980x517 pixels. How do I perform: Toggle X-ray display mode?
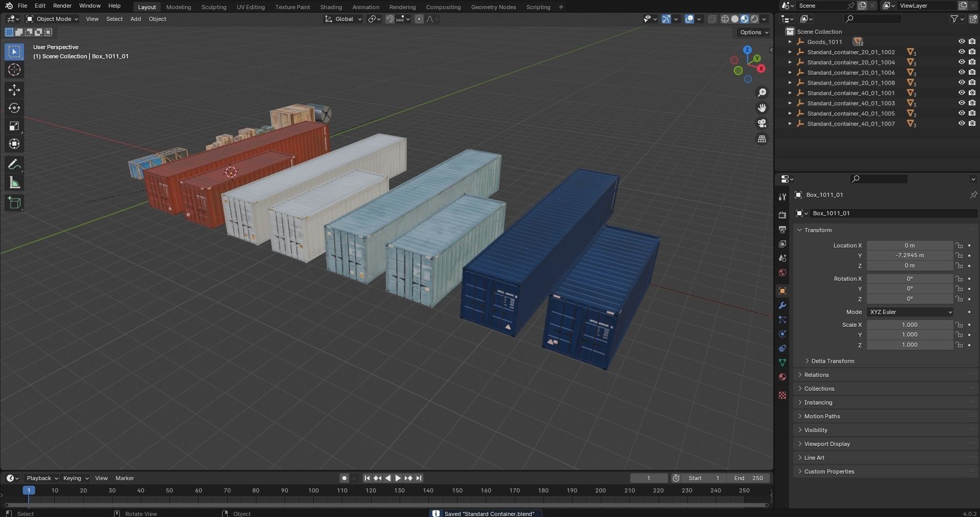click(x=712, y=19)
